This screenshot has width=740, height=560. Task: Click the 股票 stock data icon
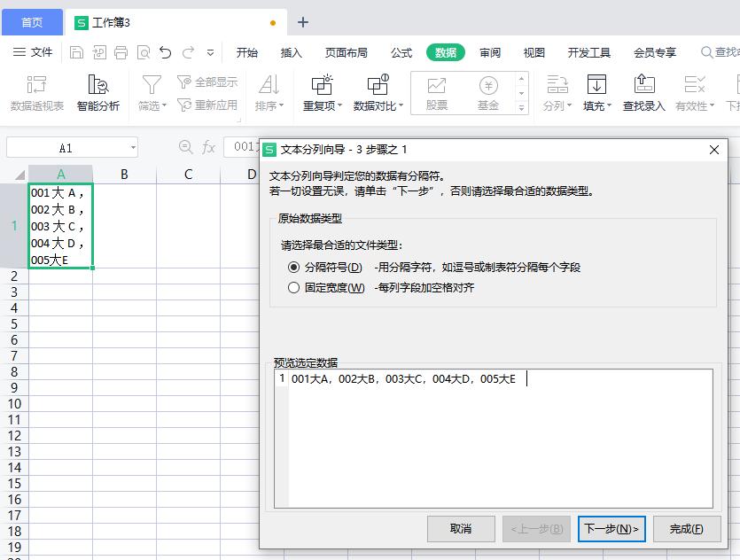[x=436, y=92]
